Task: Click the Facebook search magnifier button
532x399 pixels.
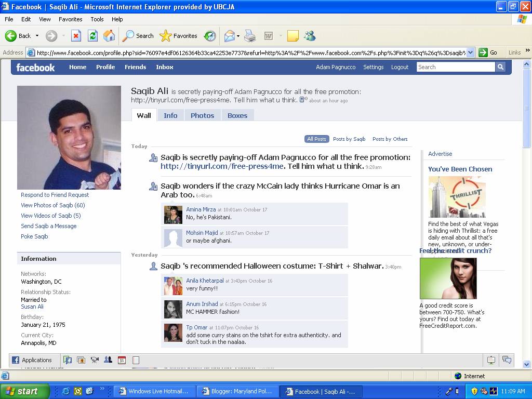Action: coord(500,67)
